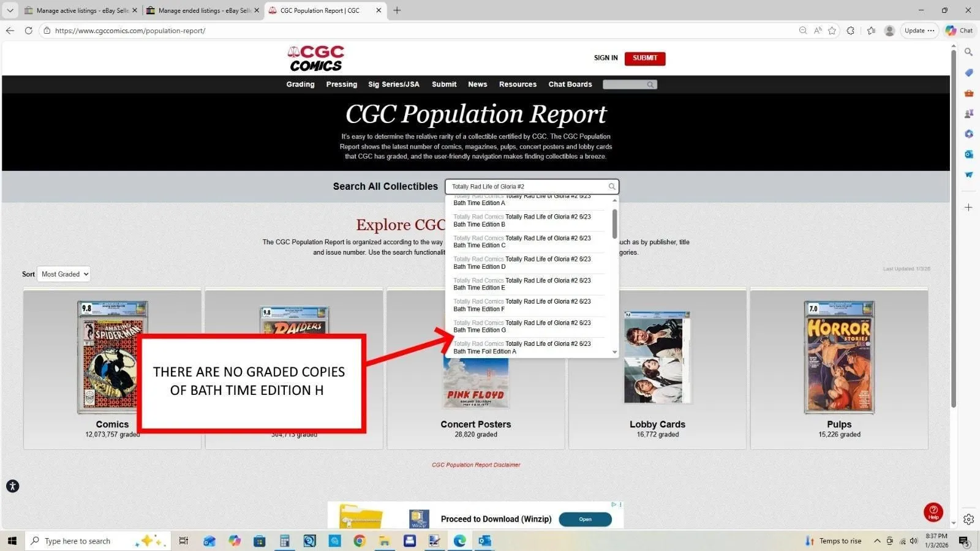Select the 'Bath Time Edition F' result
The width and height of the screenshot is (980, 551).
click(528, 305)
